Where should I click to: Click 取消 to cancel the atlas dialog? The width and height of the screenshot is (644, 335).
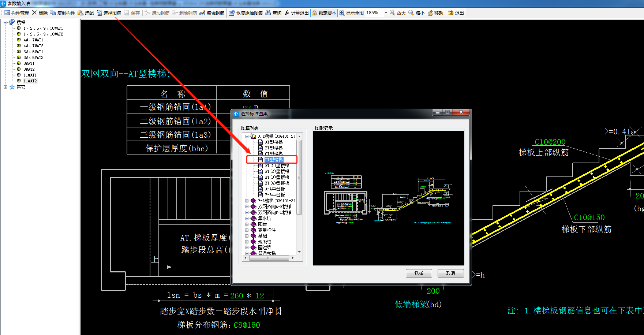(450, 273)
